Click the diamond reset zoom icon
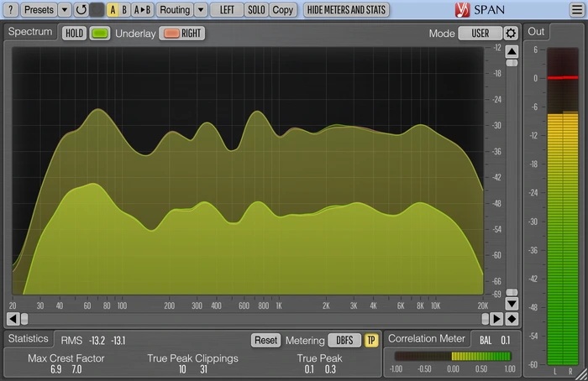This screenshot has width=588, height=381. tap(512, 319)
